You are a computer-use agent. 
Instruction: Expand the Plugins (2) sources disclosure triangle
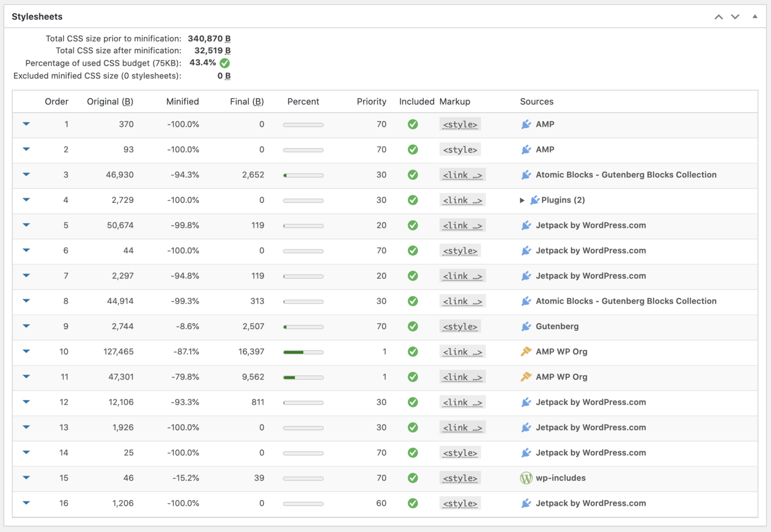pos(522,200)
